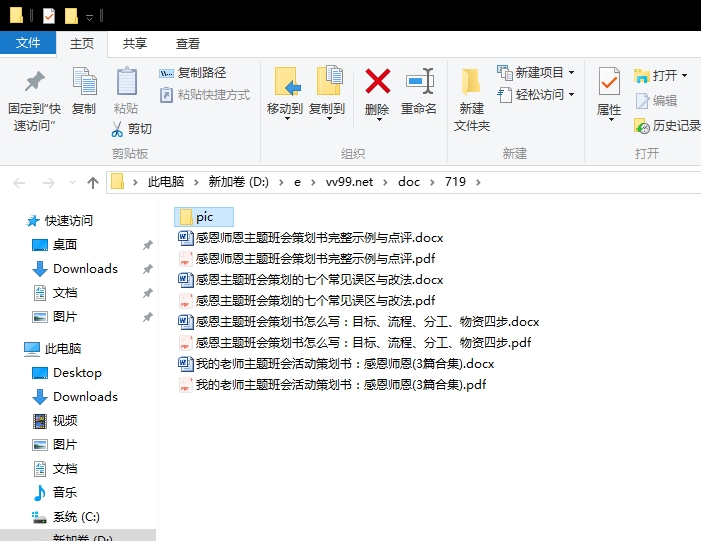Create a New folder (新建文件夹)

[x=472, y=100]
